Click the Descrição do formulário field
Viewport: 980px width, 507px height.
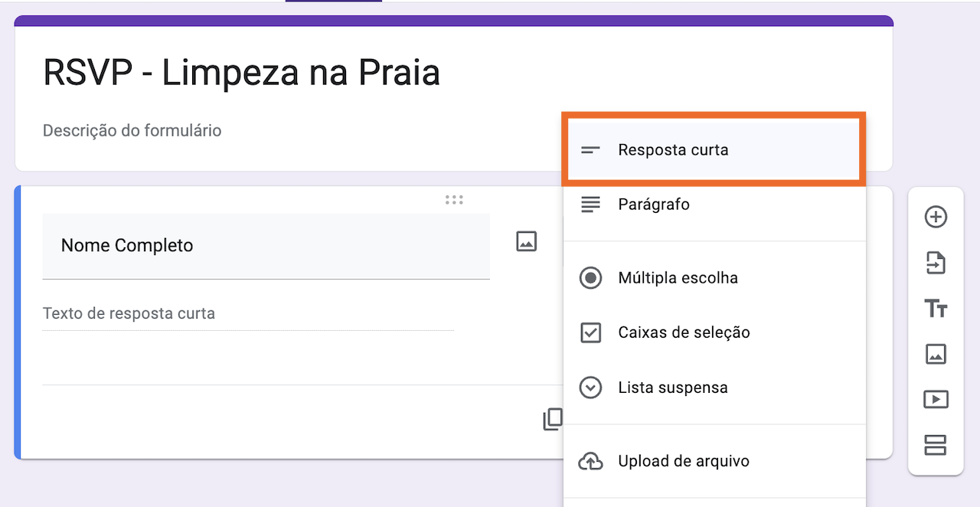[x=132, y=131]
